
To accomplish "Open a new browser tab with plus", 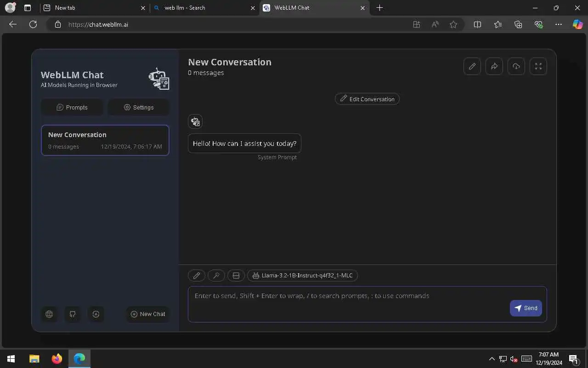I will click(x=379, y=8).
